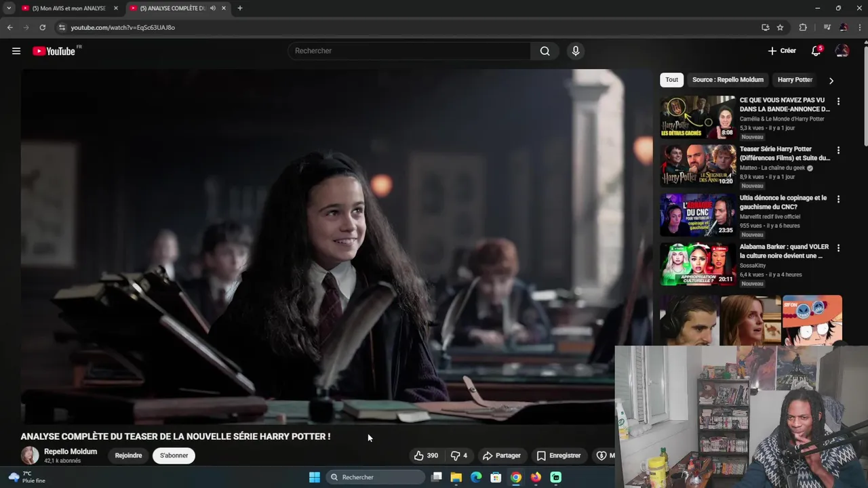Open Repello Moldum channel avatar
Screen dimensions: 868x488
coord(30,455)
